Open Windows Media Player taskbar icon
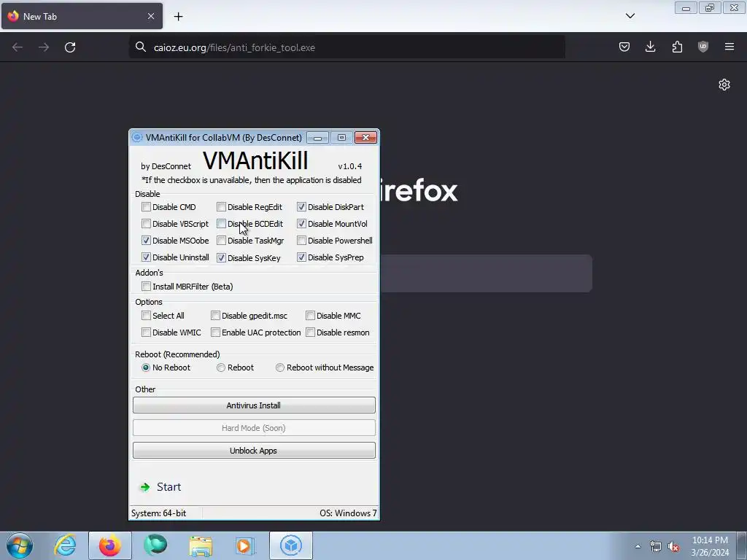747x560 pixels. (246, 545)
